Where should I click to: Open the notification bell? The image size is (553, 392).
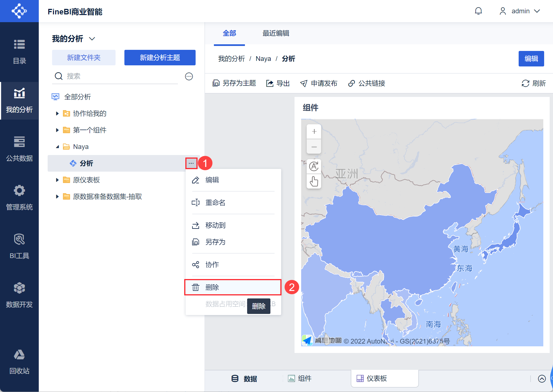(478, 11)
